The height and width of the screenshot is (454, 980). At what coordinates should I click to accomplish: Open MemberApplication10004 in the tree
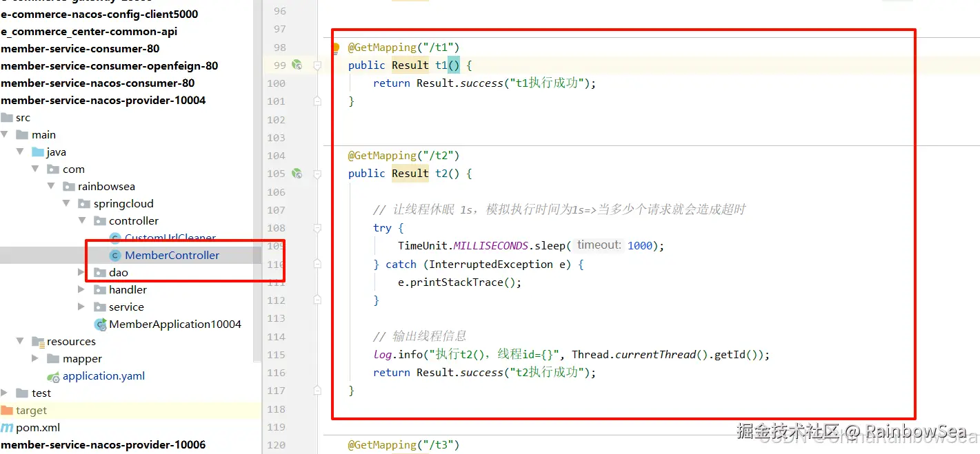tap(175, 324)
